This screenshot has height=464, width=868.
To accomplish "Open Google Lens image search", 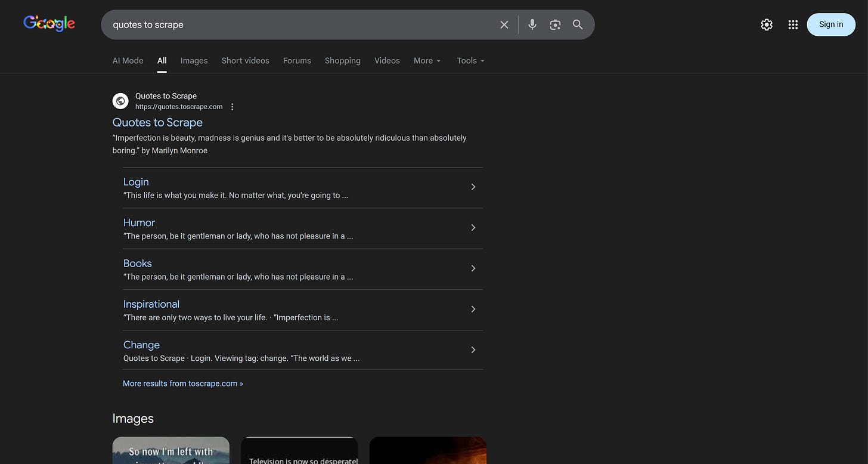I will click(x=554, y=24).
